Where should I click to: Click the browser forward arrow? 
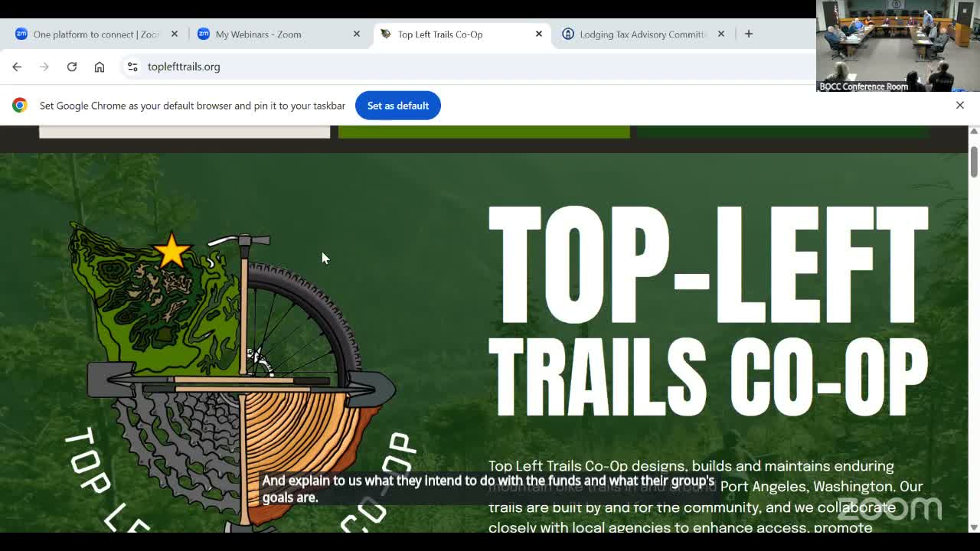[44, 67]
